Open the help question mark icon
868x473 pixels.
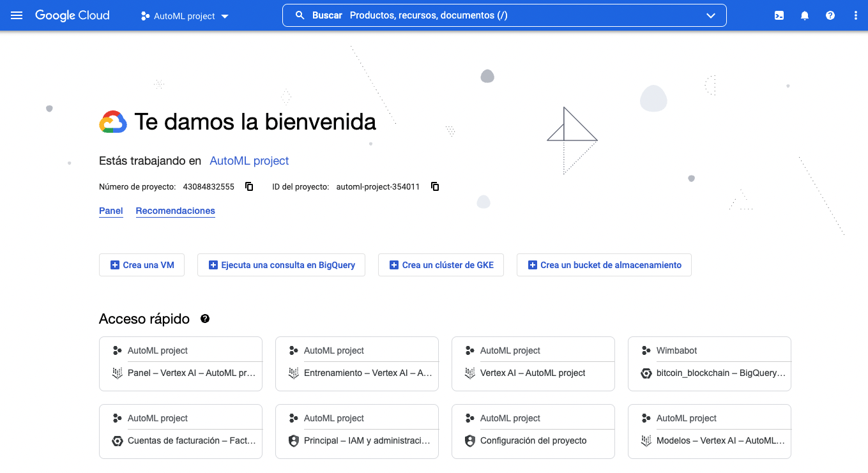click(830, 15)
